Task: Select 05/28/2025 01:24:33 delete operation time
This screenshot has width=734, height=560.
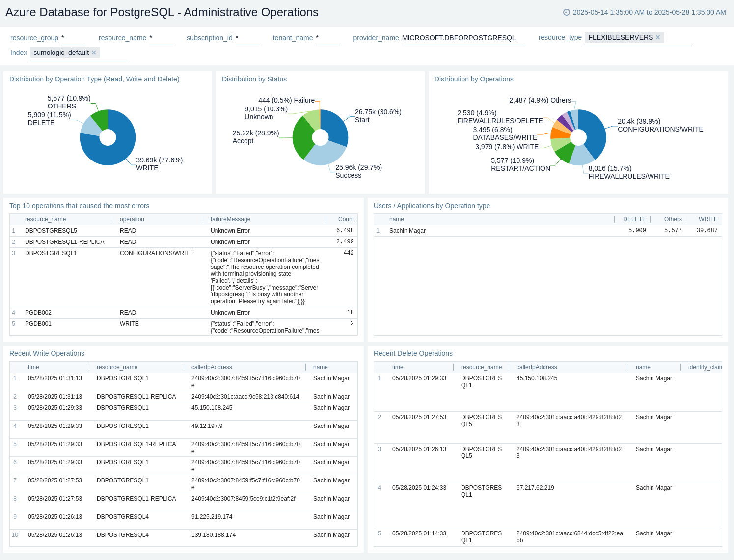Action: [x=419, y=488]
